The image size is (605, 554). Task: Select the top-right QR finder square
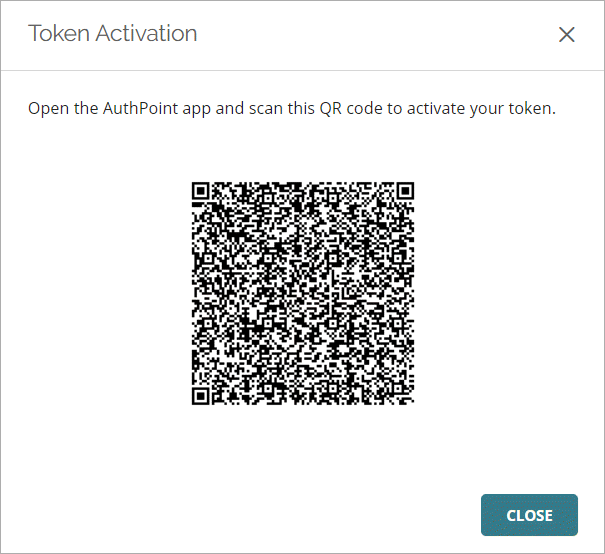pos(406,190)
